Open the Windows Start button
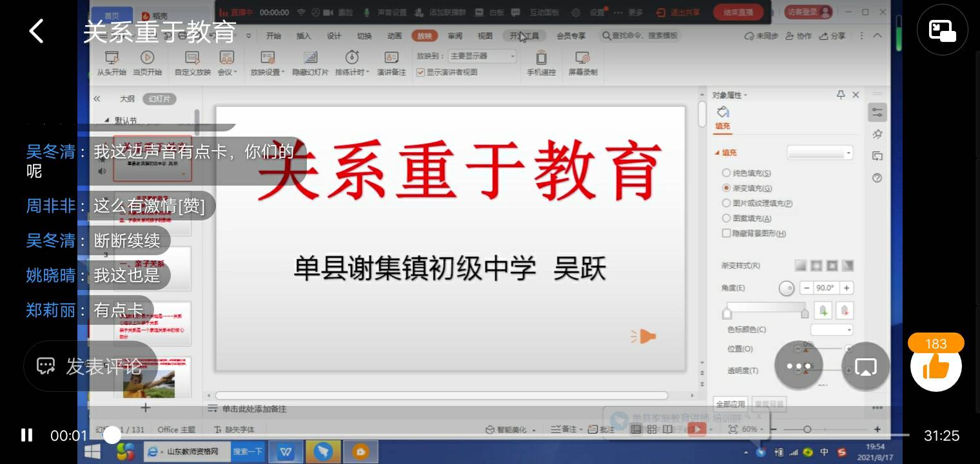The height and width of the screenshot is (464, 980). 93,452
